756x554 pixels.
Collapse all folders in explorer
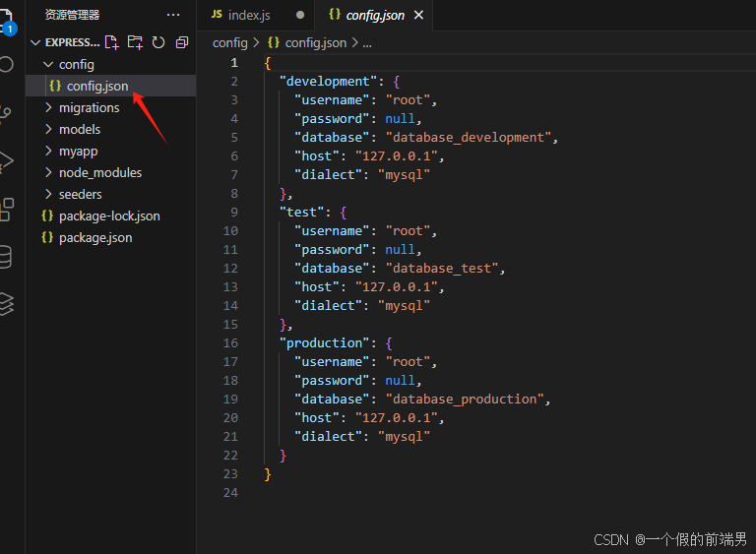182,42
